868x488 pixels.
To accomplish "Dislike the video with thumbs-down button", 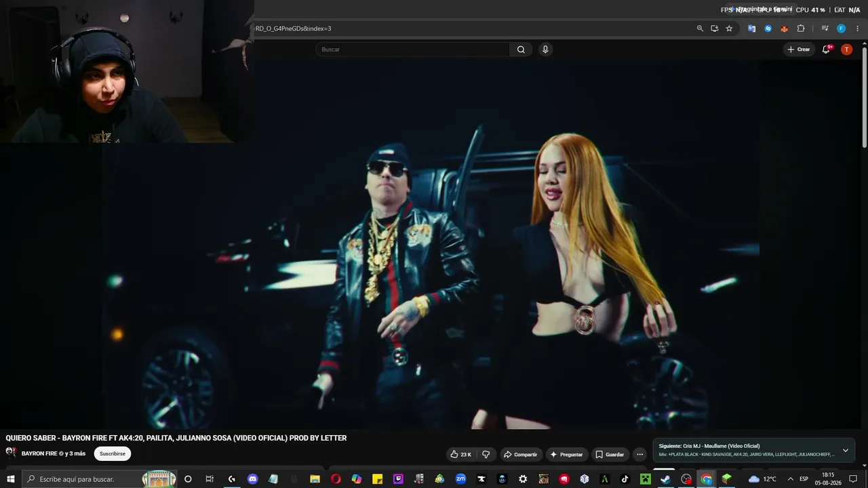I will 486,454.
